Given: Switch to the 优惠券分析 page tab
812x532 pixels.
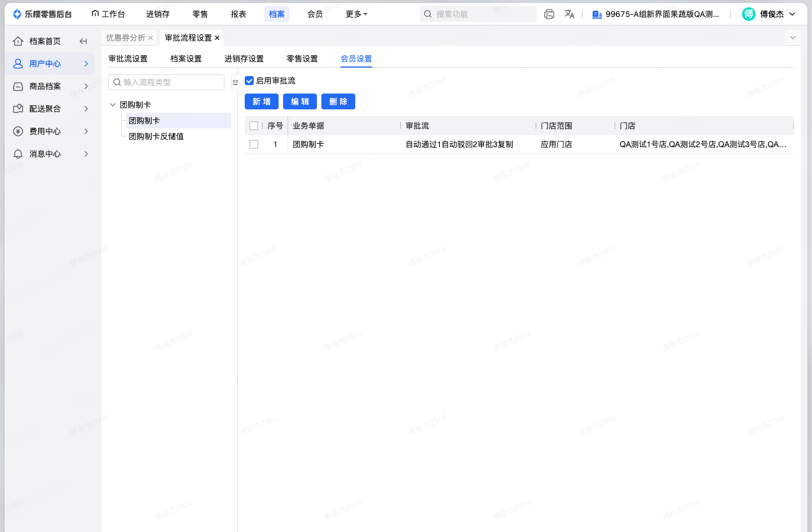Looking at the screenshot, I should pos(126,38).
